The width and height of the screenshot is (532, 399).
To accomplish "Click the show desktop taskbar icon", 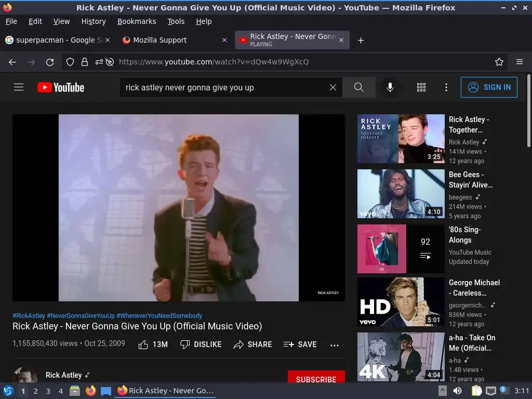I will point(106,391).
